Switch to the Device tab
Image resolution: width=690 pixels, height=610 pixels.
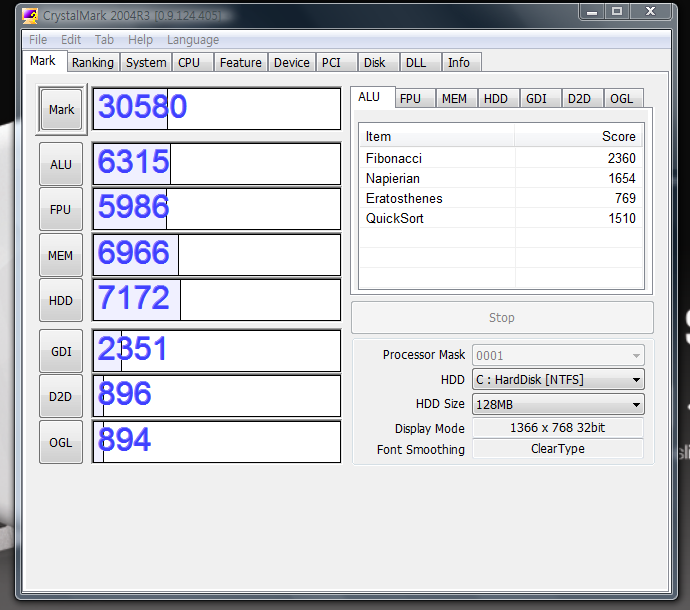coord(292,62)
